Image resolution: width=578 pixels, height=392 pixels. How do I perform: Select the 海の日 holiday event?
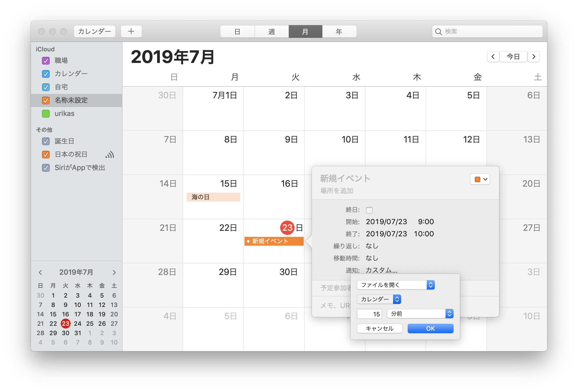(x=213, y=197)
